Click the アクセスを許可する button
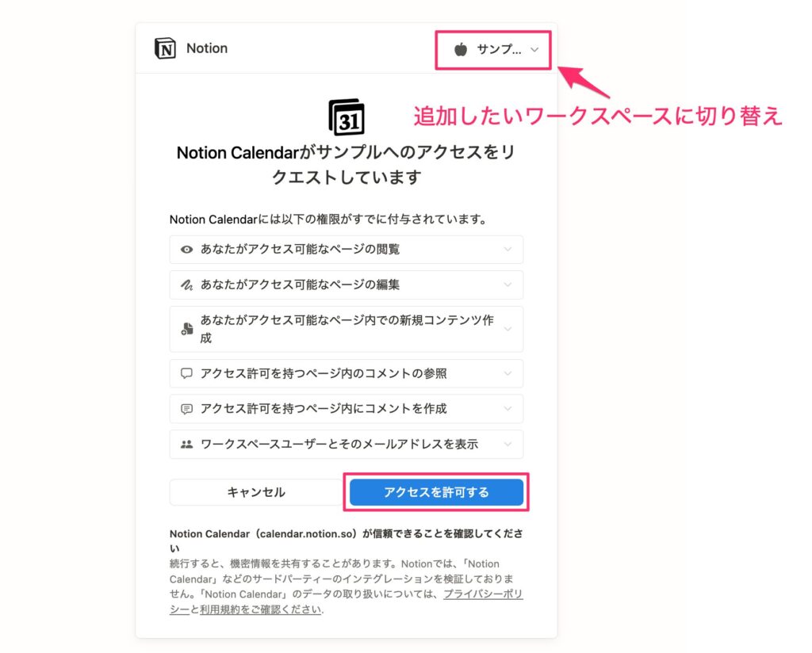 [437, 492]
